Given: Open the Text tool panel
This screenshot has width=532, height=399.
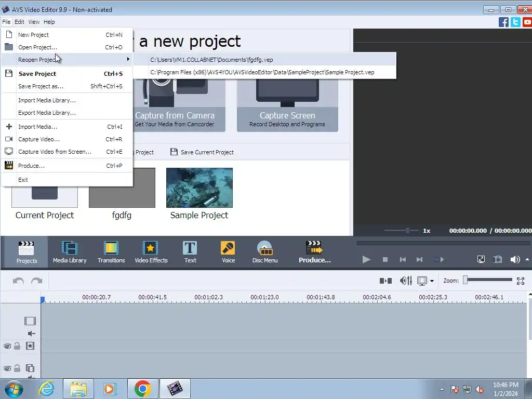Looking at the screenshot, I should pos(190,252).
